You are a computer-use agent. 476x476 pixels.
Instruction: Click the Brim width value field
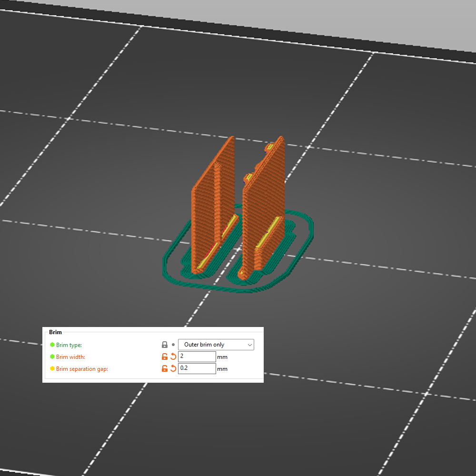tap(197, 357)
